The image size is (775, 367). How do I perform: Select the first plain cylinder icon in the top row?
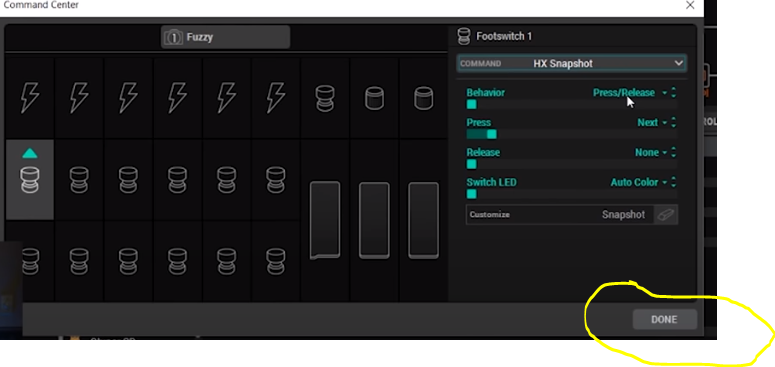(374, 98)
